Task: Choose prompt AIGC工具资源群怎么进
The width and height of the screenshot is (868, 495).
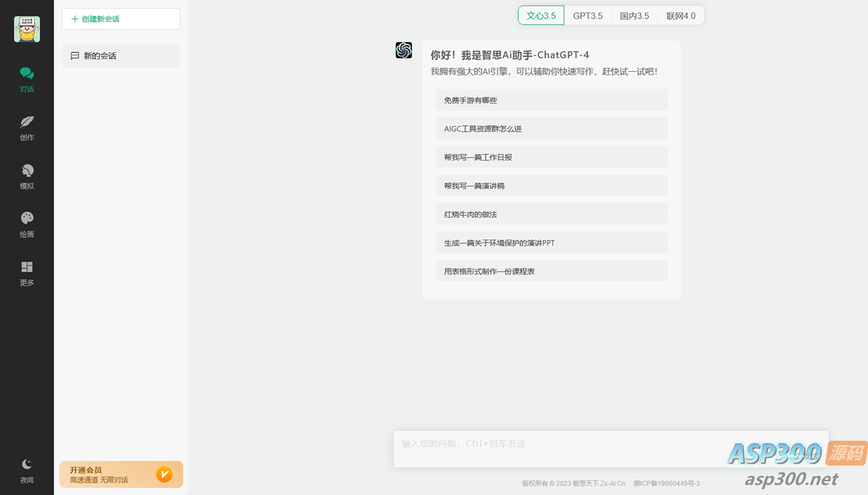Action: pos(551,128)
